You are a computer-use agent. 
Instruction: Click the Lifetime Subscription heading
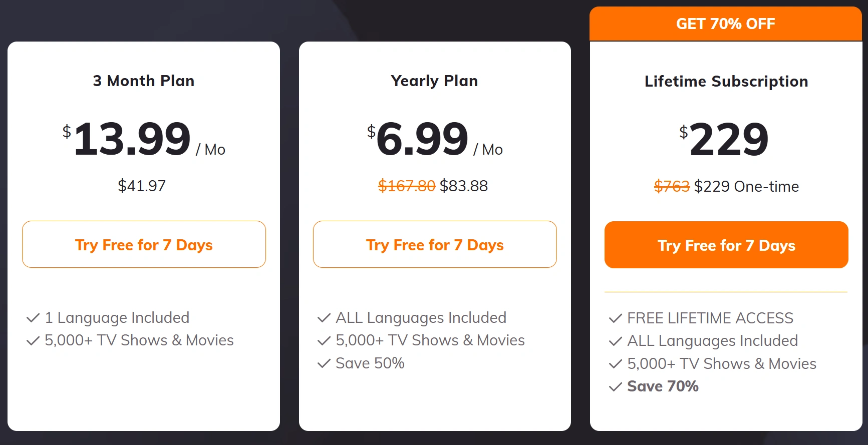pos(726,81)
